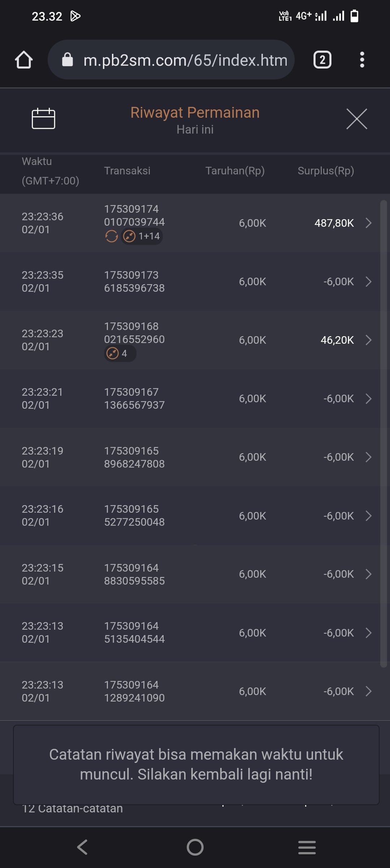This screenshot has height=868, width=390.
Task: Open the calendar date picker icon
Action: click(x=43, y=118)
